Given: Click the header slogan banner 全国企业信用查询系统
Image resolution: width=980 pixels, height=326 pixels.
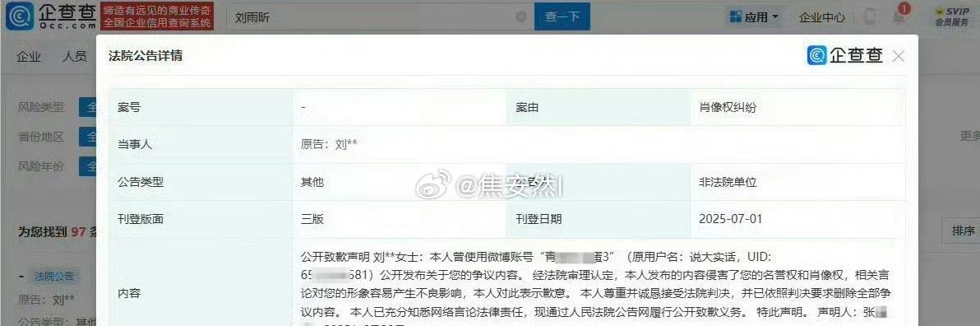Looking at the screenshot, I should click(157, 17).
